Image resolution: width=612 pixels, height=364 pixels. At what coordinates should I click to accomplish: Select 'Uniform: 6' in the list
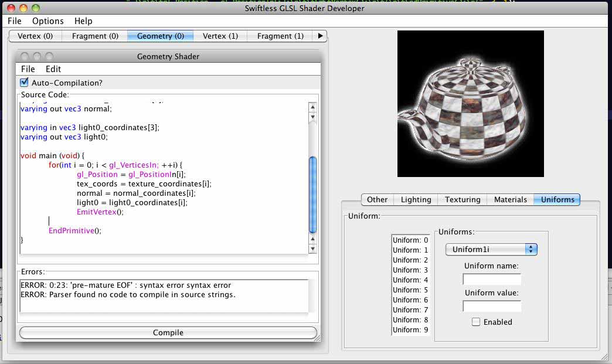[410, 300]
